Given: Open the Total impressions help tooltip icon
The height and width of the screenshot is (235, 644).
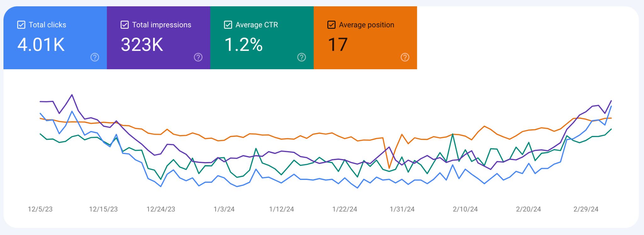Looking at the screenshot, I should coord(198,57).
